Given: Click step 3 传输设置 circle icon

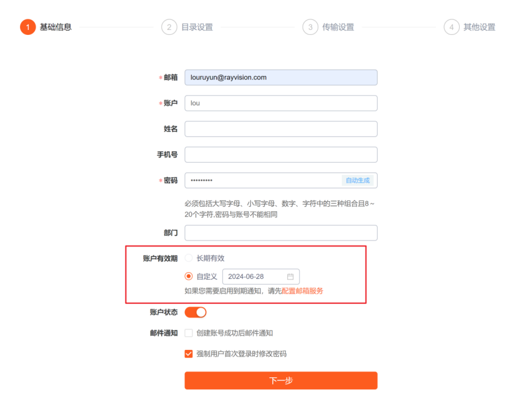Looking at the screenshot, I should click(x=310, y=27).
